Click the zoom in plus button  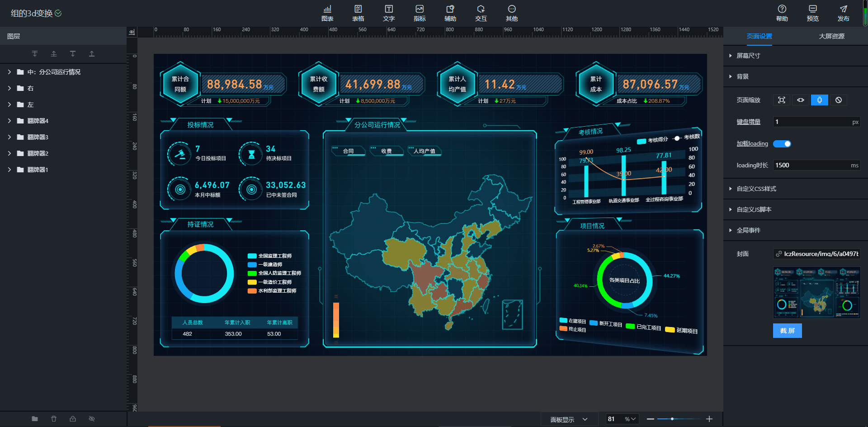click(x=709, y=419)
